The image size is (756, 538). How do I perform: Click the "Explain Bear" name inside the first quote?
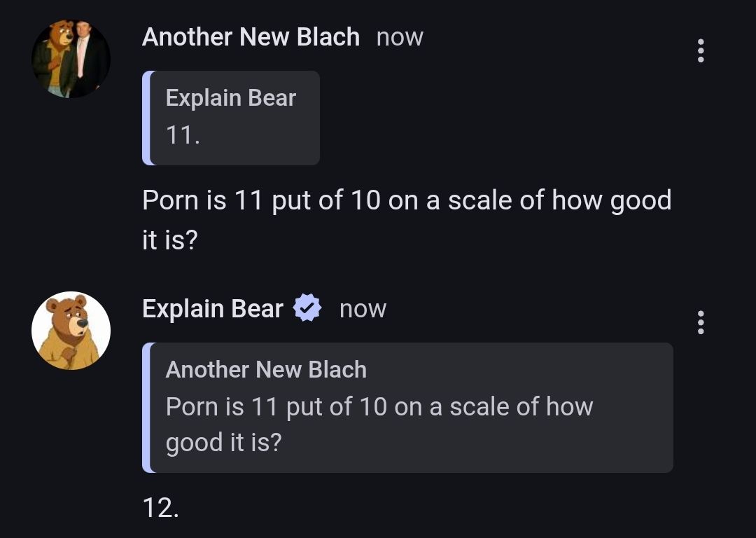click(230, 98)
